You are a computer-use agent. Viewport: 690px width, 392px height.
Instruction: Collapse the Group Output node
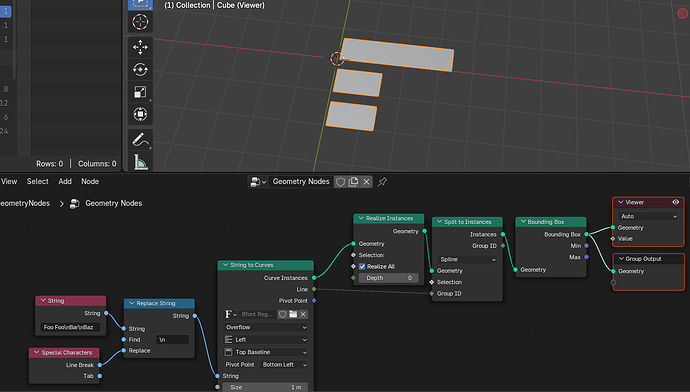coord(620,259)
